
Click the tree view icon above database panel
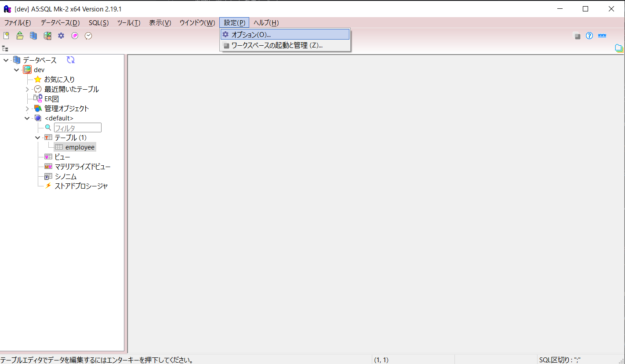tap(5, 48)
